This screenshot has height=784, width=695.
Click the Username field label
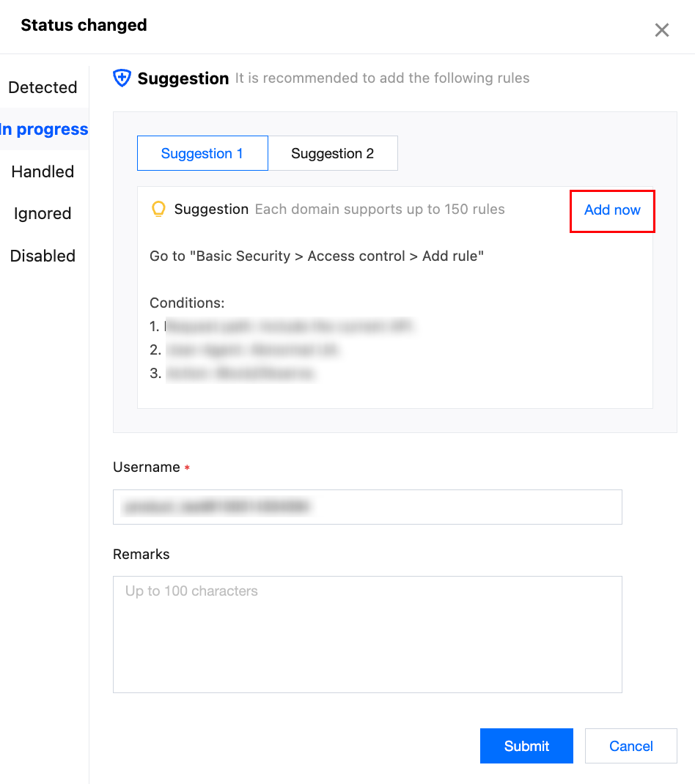point(146,467)
